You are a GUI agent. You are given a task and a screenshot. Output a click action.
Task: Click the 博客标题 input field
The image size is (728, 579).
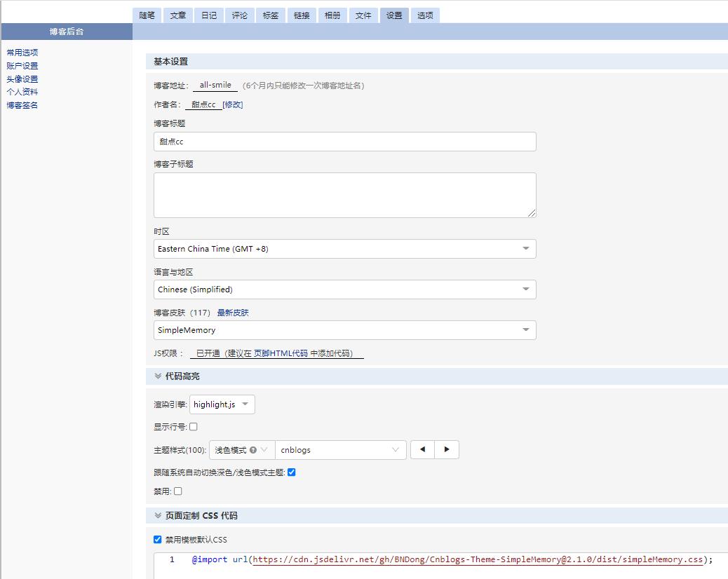[345, 142]
